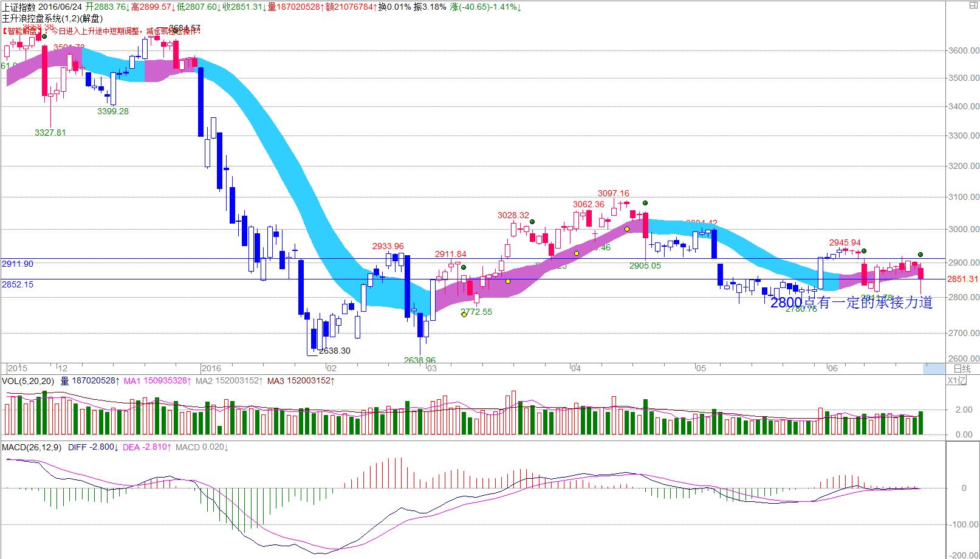
Task: Click the 3062.36 high price label
Action: (x=589, y=204)
